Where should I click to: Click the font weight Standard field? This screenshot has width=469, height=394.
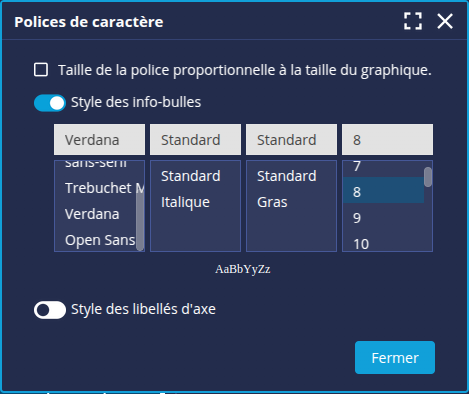tap(291, 140)
